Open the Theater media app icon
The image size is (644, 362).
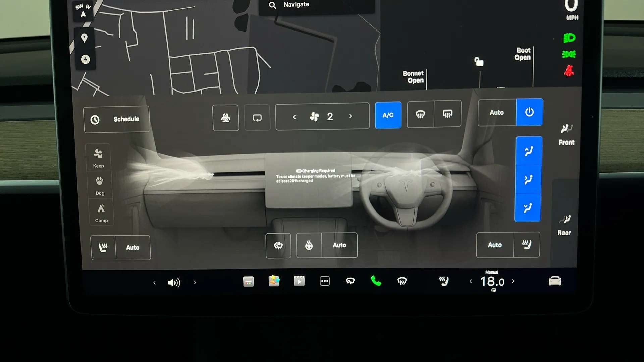click(x=299, y=281)
